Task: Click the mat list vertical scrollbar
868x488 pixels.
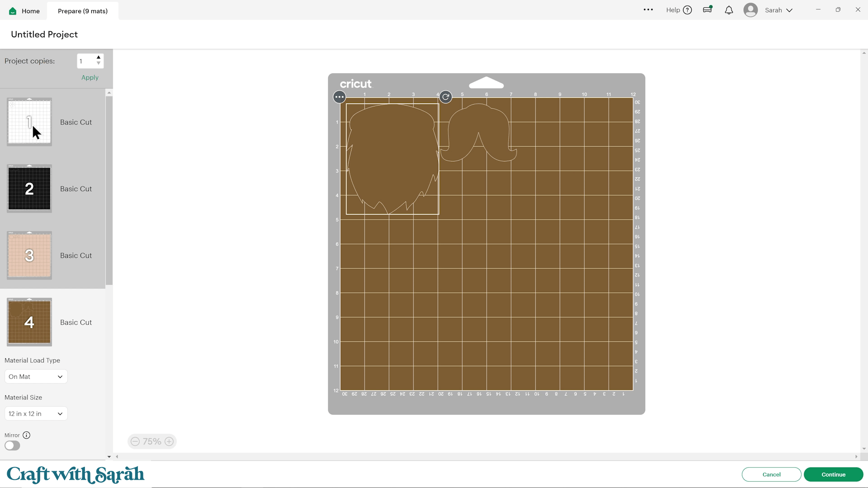Action: pyautogui.click(x=109, y=190)
